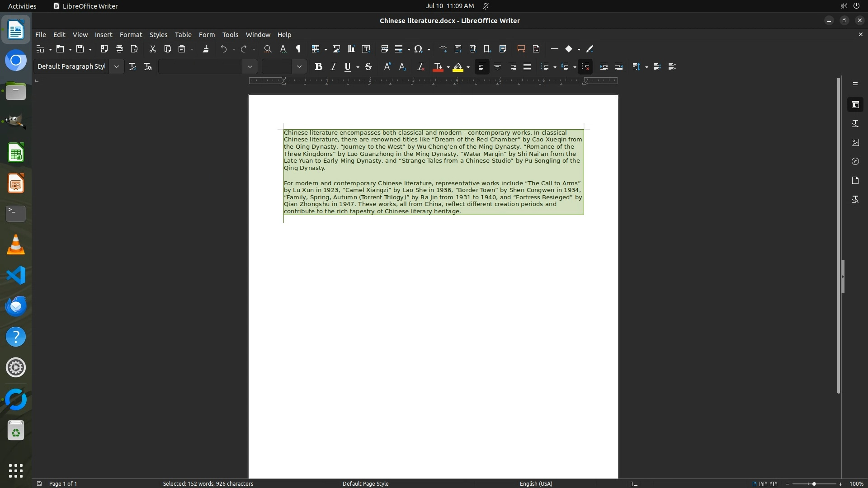Viewport: 868px width, 488px height.
Task: Open the font name dropdown arrow
Action: tap(250, 67)
